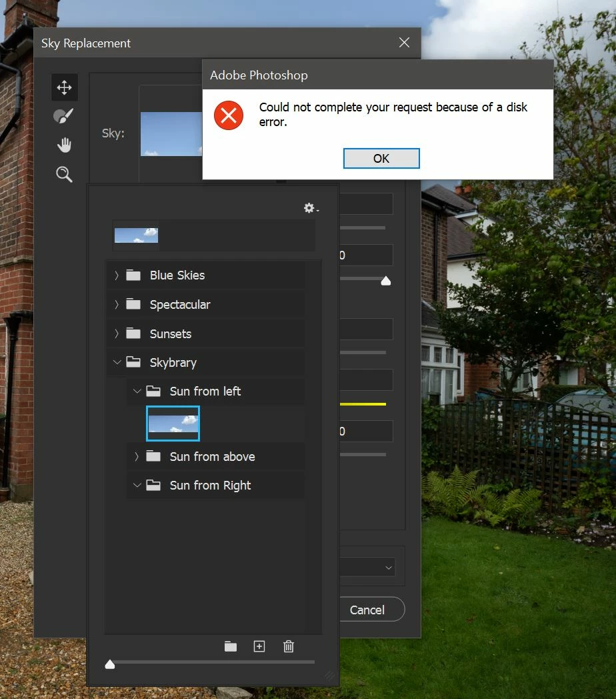Click the Sun from left label
Viewport: 616px width, 699px height.
point(205,392)
